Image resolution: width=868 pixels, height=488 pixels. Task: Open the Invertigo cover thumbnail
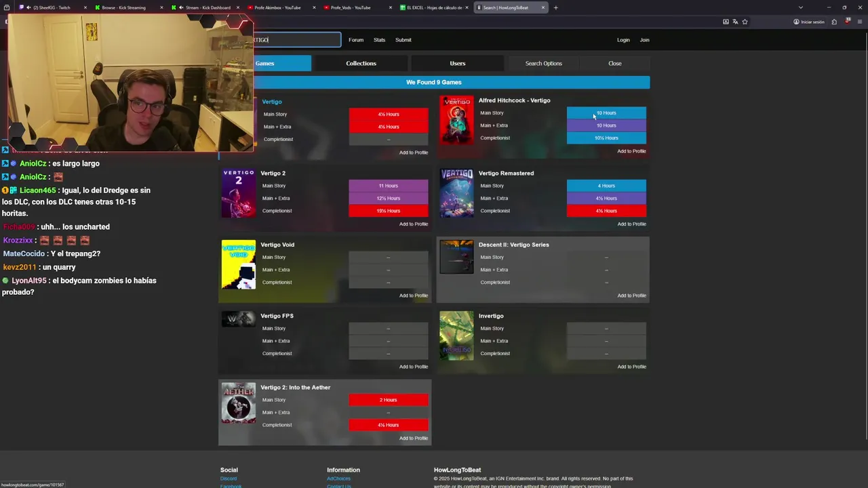click(x=456, y=335)
